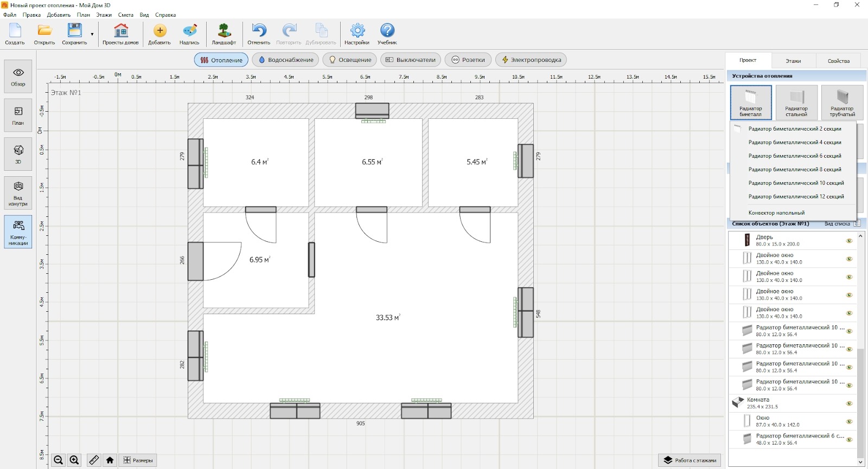Click the object list vertical scrollbar
Screen dimensions: 868x469
tap(860, 401)
